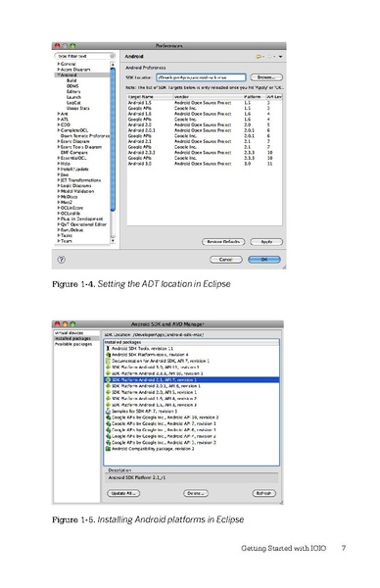Image resolution: width=380 pixels, height=588 pixels.
Task: Select Editors under Android
Action: [x=73, y=91]
